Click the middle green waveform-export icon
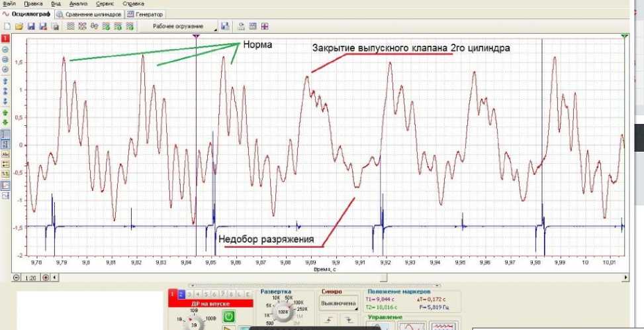This screenshot has width=644, height=330. (x=118, y=27)
